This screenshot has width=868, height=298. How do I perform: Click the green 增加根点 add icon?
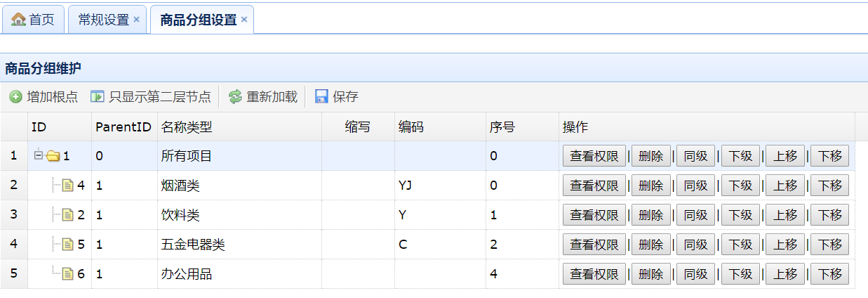[15, 97]
